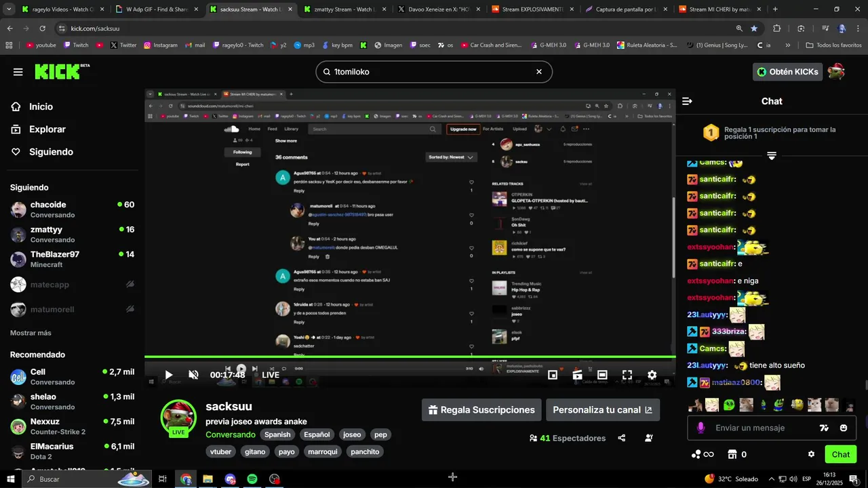Bookmark this page with the star
This screenshot has height=488, width=868.
754,28
